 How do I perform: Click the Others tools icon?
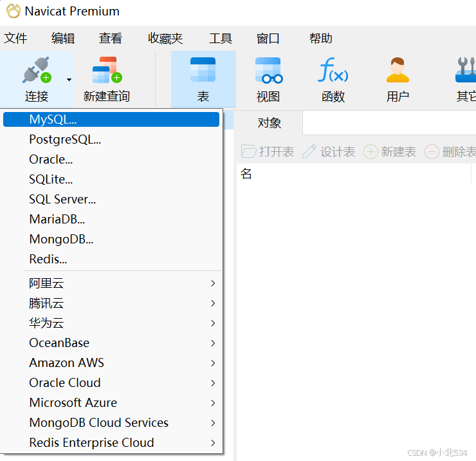[466, 70]
